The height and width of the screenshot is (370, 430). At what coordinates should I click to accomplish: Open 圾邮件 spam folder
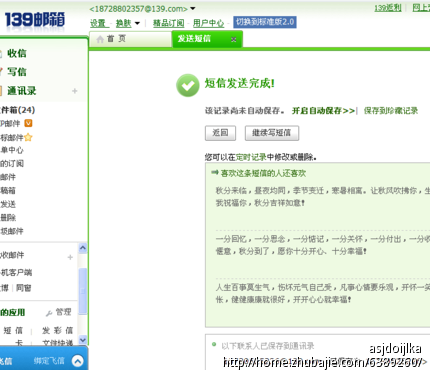(12, 231)
